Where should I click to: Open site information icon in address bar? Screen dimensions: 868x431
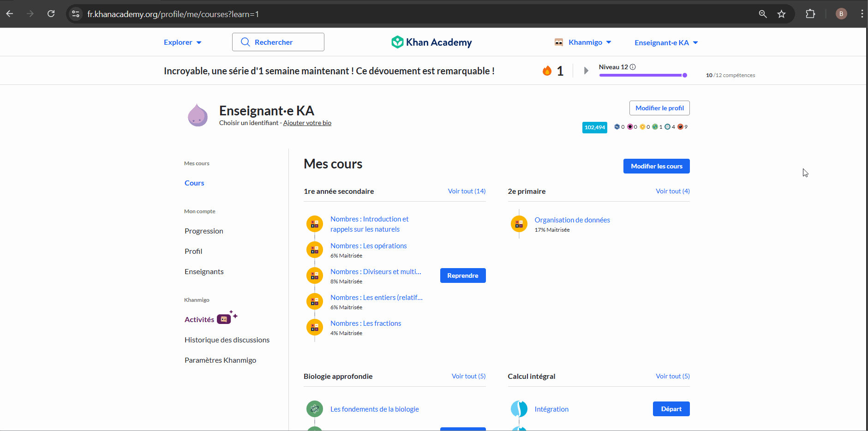pos(76,14)
